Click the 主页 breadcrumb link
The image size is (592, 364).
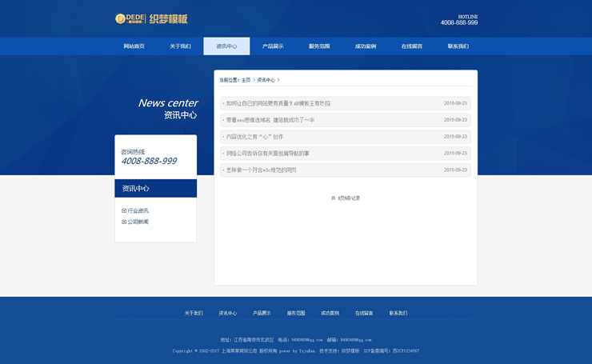(x=246, y=80)
